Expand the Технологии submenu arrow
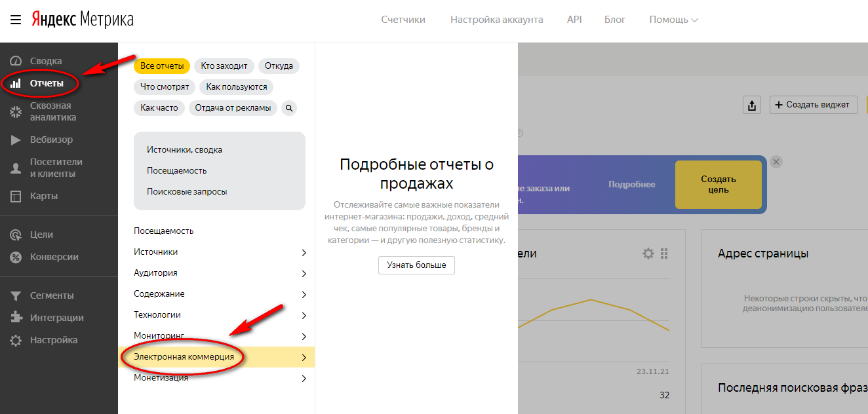The height and width of the screenshot is (414, 868). [x=304, y=315]
